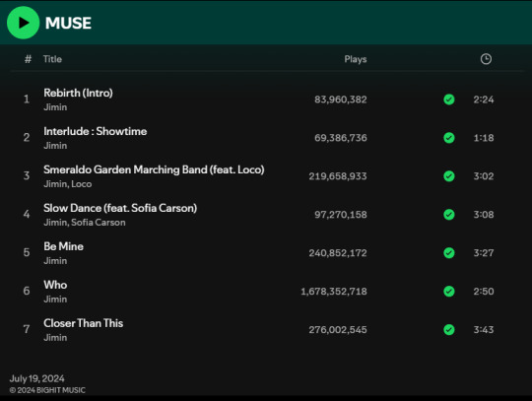Click track number 1
The width and height of the screenshot is (532, 401).
(27, 100)
